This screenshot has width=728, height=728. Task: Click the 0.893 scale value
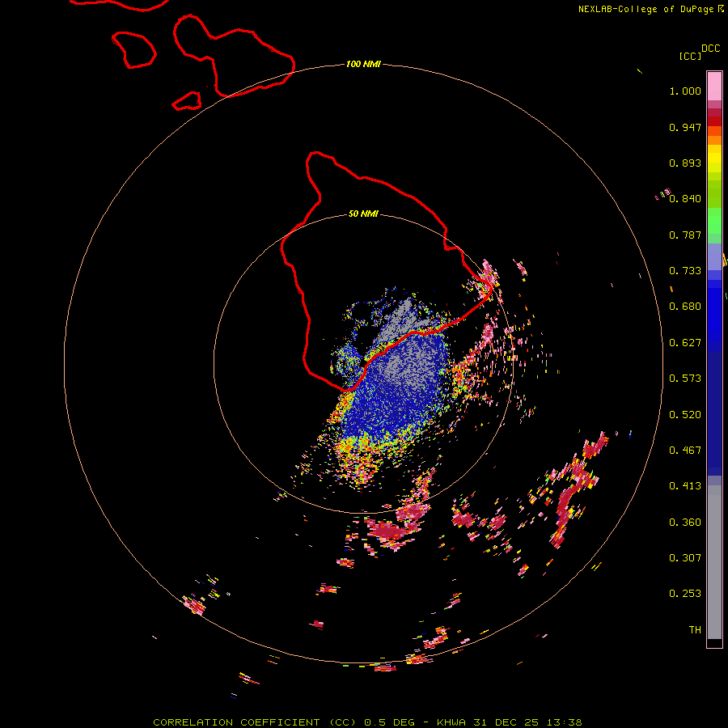[x=685, y=163]
